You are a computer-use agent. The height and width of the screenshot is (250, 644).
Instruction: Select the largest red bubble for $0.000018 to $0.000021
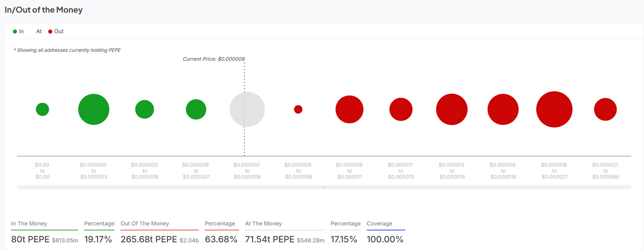click(x=554, y=109)
